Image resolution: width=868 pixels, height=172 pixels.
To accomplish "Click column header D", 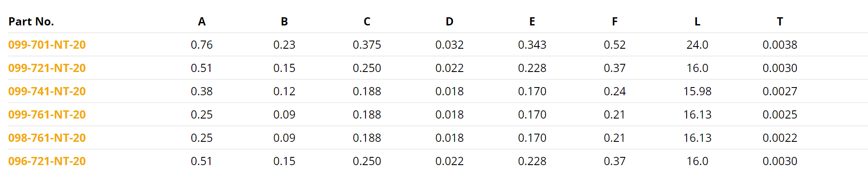I will click(x=450, y=22).
